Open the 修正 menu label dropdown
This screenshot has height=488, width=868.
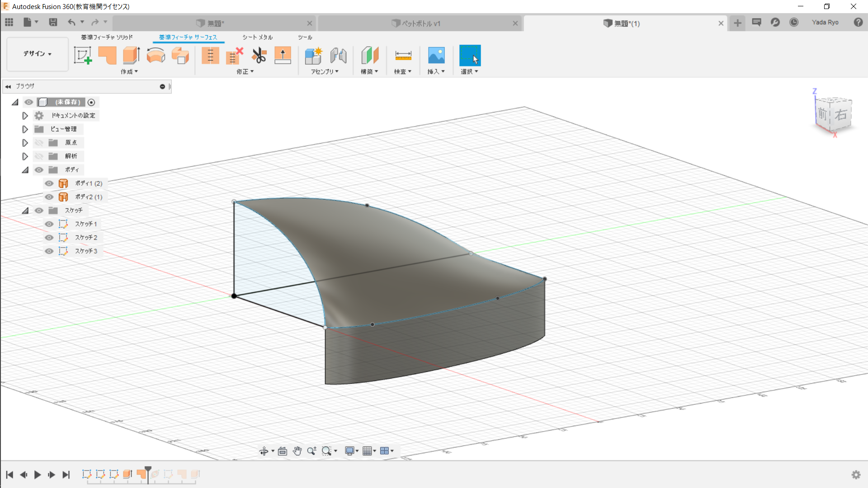(245, 71)
